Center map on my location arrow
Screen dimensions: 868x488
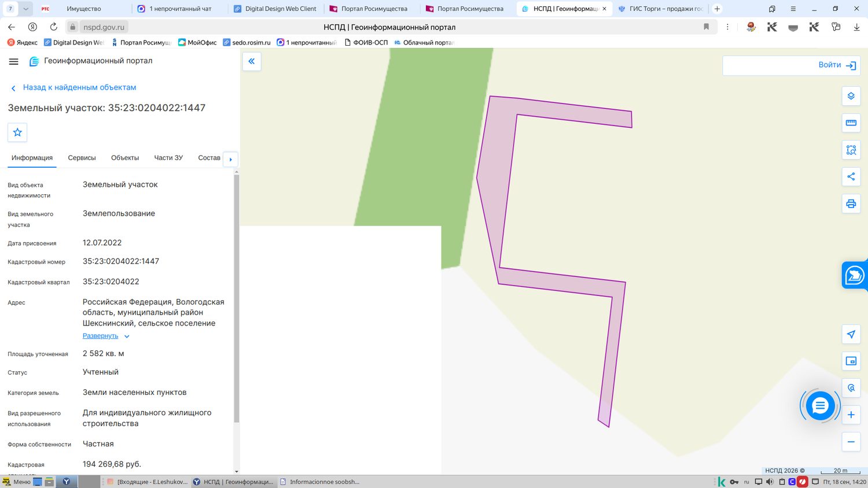coord(851,334)
